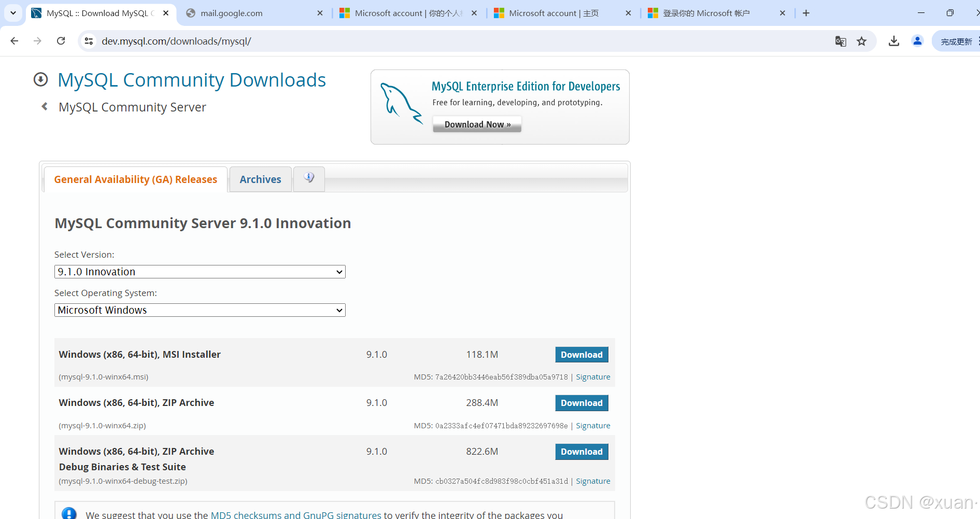Screen dimensions: 980x519
Task: Reload the page using refresh icon
Action: coord(61,41)
